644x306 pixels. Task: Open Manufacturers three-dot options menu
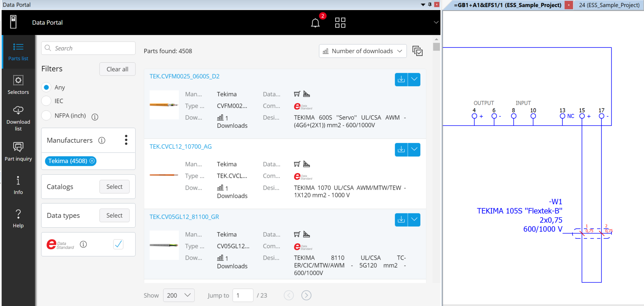[126, 140]
